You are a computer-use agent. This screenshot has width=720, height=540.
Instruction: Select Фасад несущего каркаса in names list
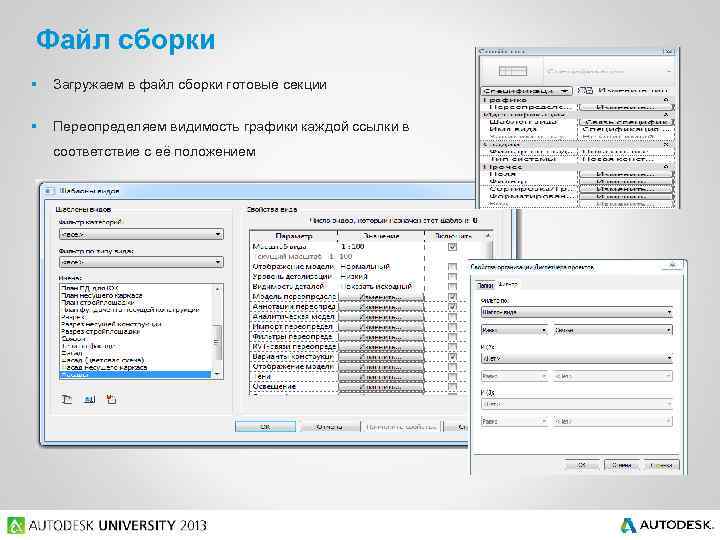pyautogui.click(x=104, y=367)
